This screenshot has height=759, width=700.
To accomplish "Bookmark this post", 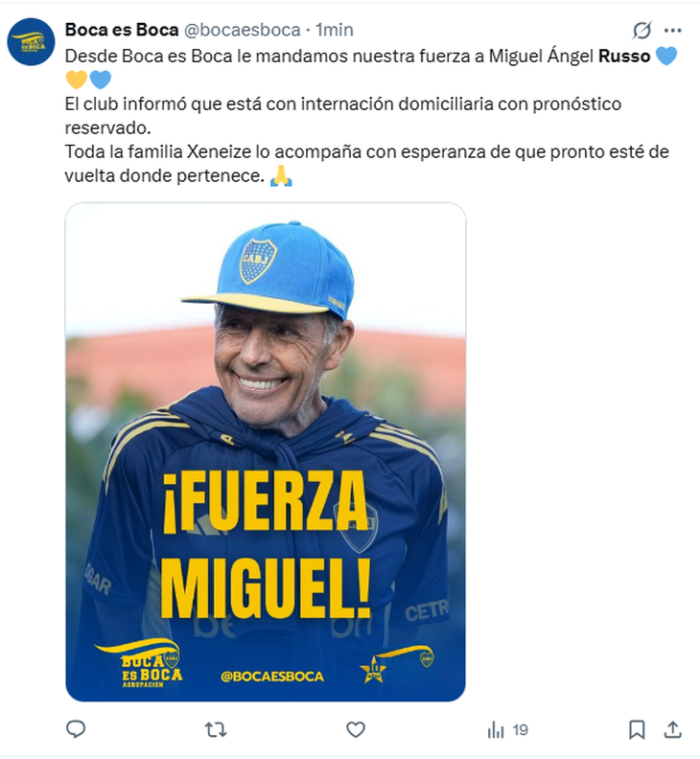I will click(637, 729).
